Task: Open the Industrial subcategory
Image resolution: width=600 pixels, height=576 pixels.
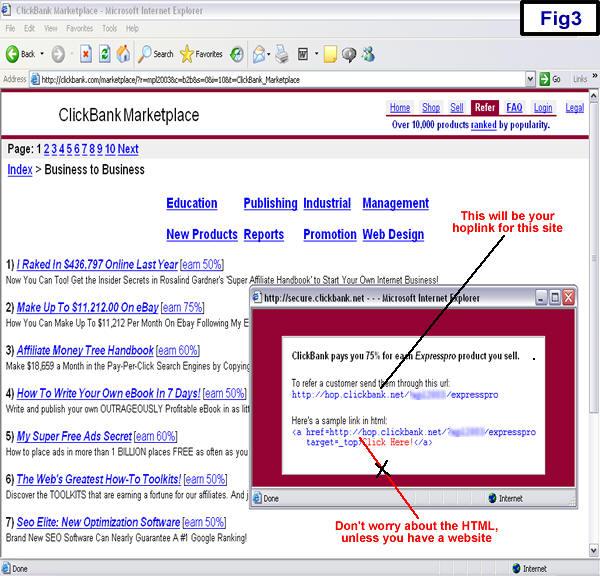Action: point(327,203)
